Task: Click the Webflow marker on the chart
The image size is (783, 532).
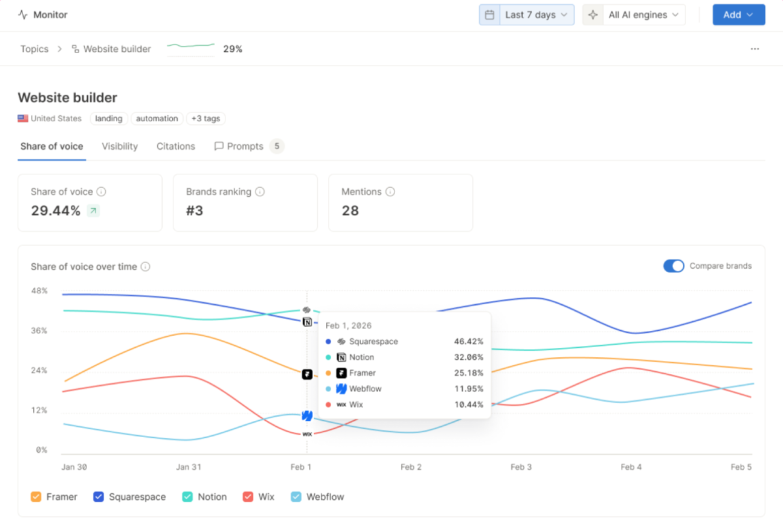Action: pos(307,416)
